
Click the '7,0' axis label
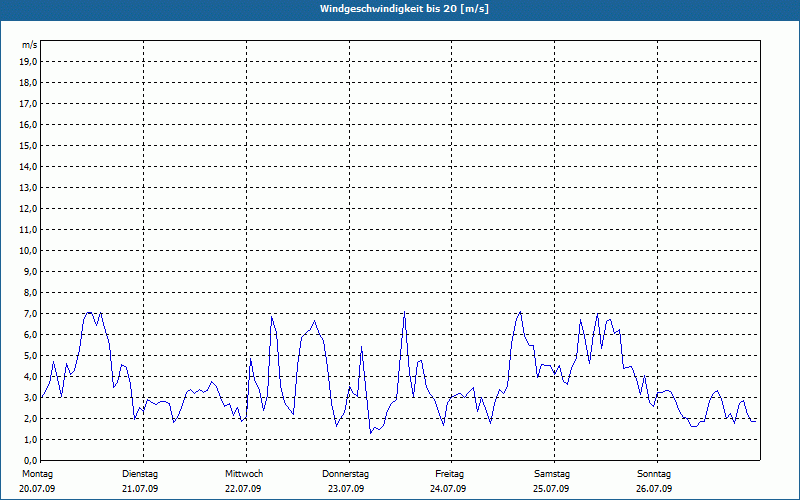pyautogui.click(x=30, y=313)
